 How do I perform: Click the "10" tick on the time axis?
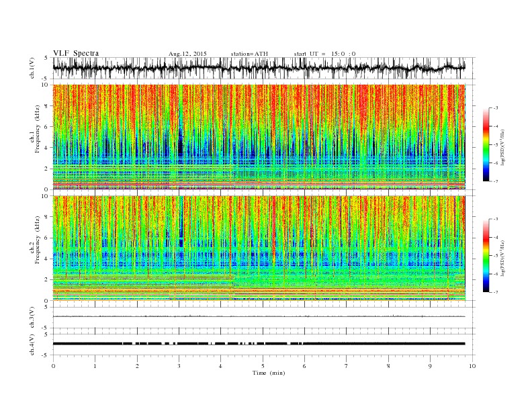point(472,366)
